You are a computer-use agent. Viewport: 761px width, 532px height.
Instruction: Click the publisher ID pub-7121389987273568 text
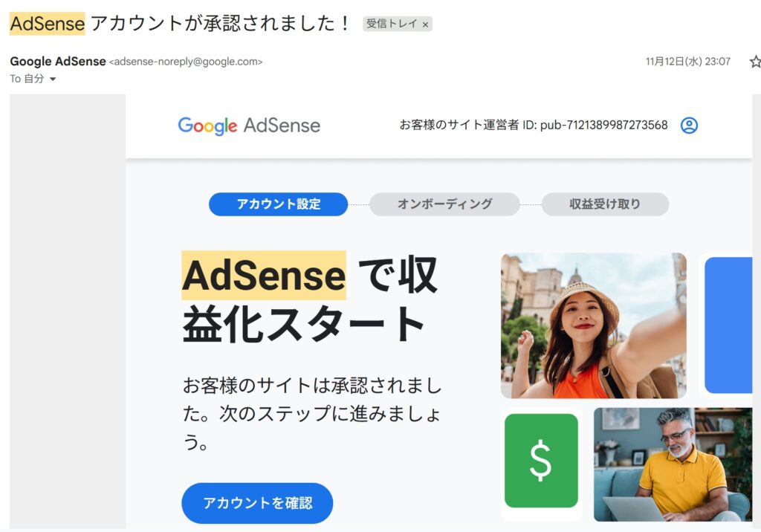click(x=603, y=126)
